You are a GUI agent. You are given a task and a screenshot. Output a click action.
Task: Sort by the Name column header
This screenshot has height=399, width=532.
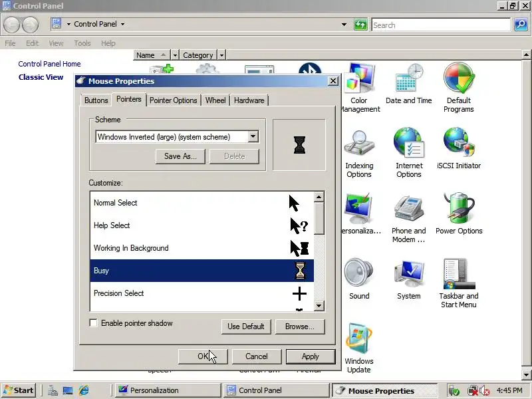pos(152,55)
